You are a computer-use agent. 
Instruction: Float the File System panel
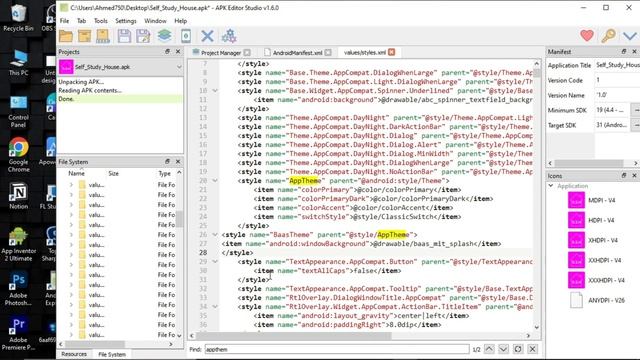[x=167, y=162]
